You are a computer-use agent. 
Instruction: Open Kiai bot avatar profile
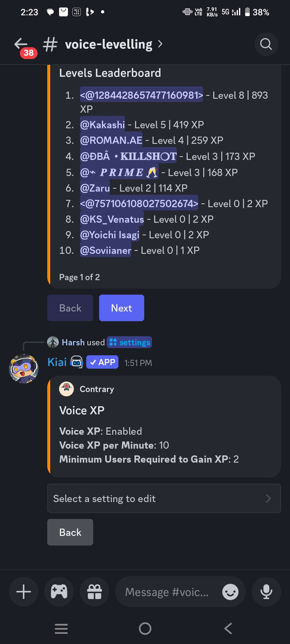tap(24, 368)
